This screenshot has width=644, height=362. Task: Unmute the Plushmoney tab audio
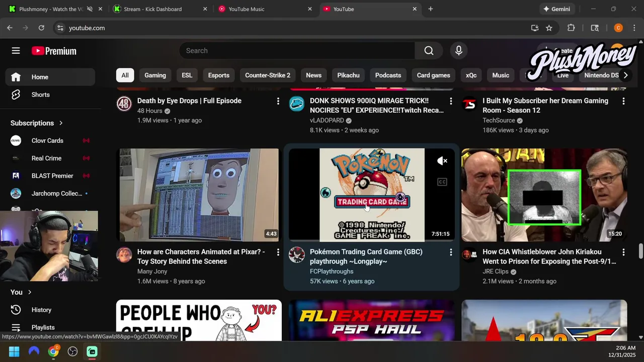[x=90, y=9]
